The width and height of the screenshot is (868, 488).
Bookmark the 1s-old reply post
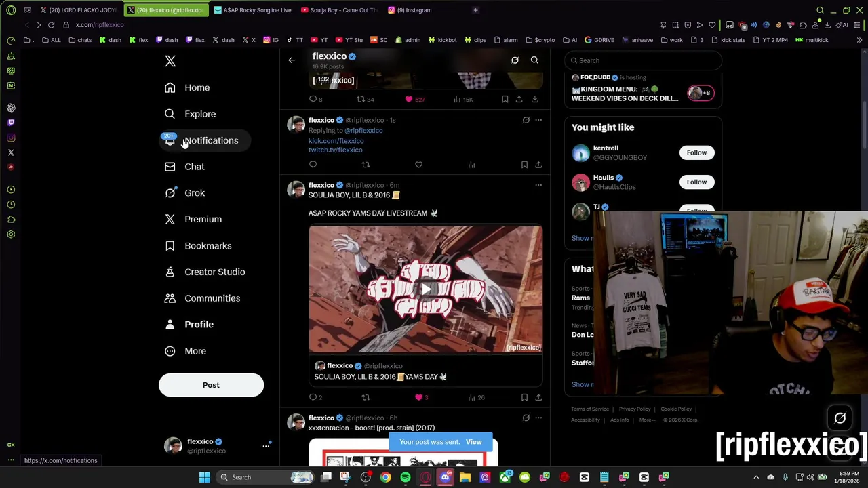coord(524,165)
